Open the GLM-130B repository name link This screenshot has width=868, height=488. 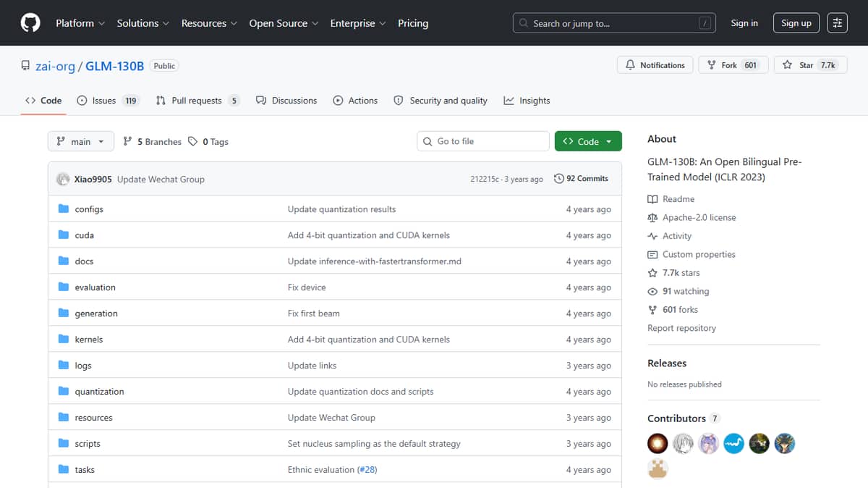click(115, 66)
